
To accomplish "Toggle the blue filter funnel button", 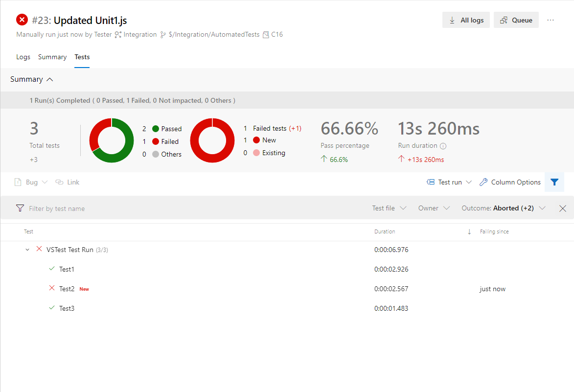I will [554, 182].
